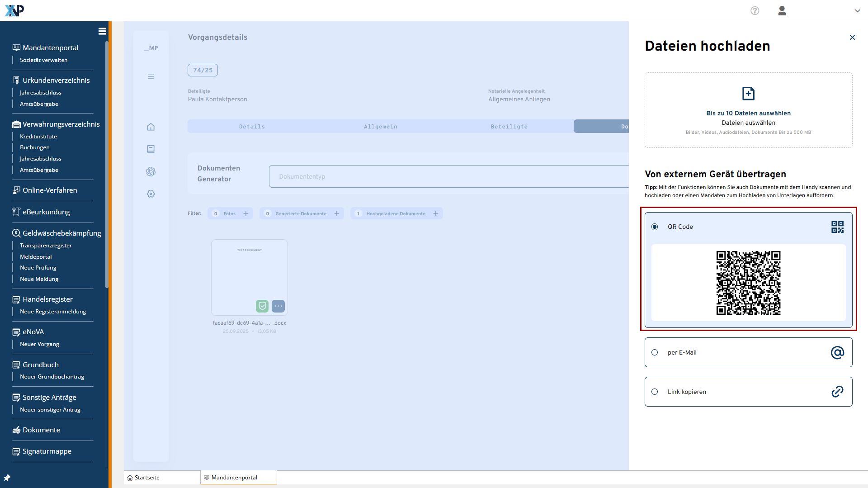The width and height of the screenshot is (868, 488).
Task: Open Transparenzregister entry
Action: [46, 246]
